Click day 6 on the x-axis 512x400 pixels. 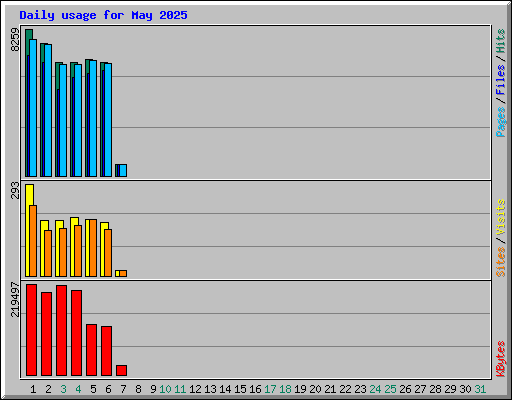coord(108,389)
